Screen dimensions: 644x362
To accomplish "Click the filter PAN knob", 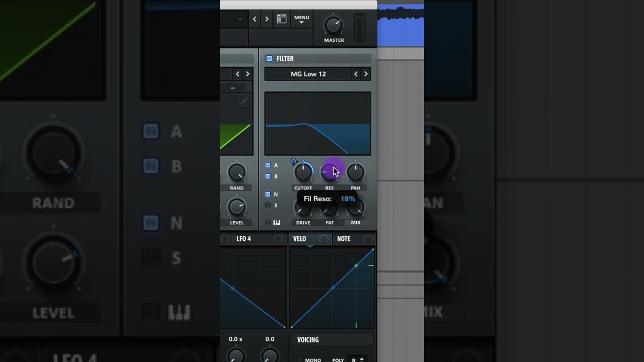I will [356, 172].
